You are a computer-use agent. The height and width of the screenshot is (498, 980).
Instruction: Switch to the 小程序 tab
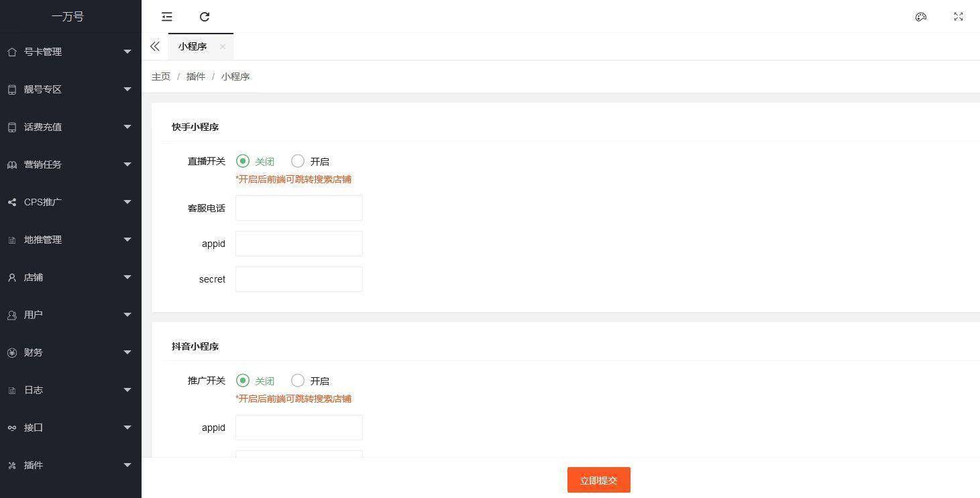pyautogui.click(x=193, y=46)
